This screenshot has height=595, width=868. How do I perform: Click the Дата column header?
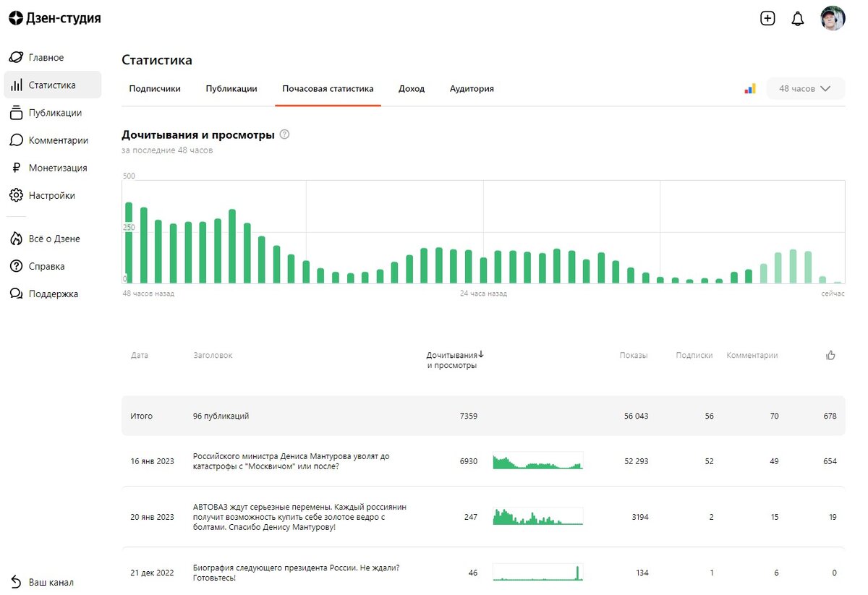tap(140, 355)
